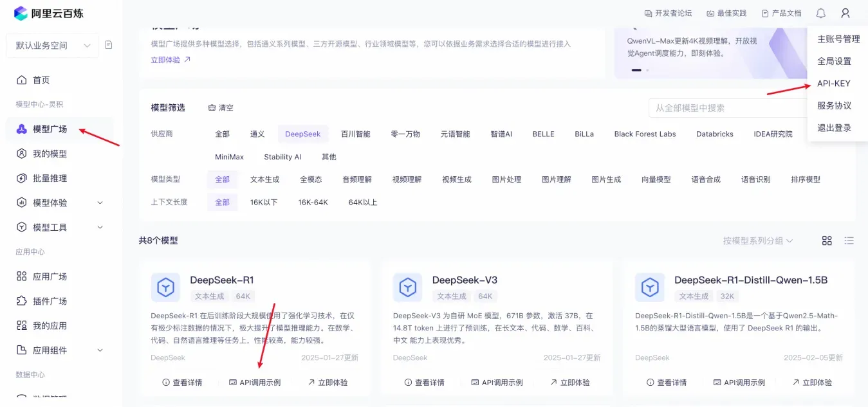868x407 pixels.
Task: Click the DeepSeek-V3 model cube icon
Action: point(408,287)
